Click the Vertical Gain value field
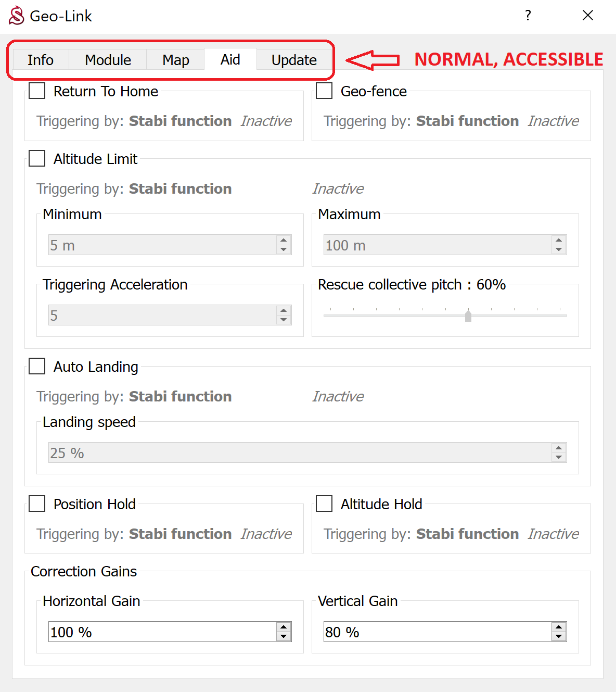Viewport: 616px width, 692px height. [437, 632]
